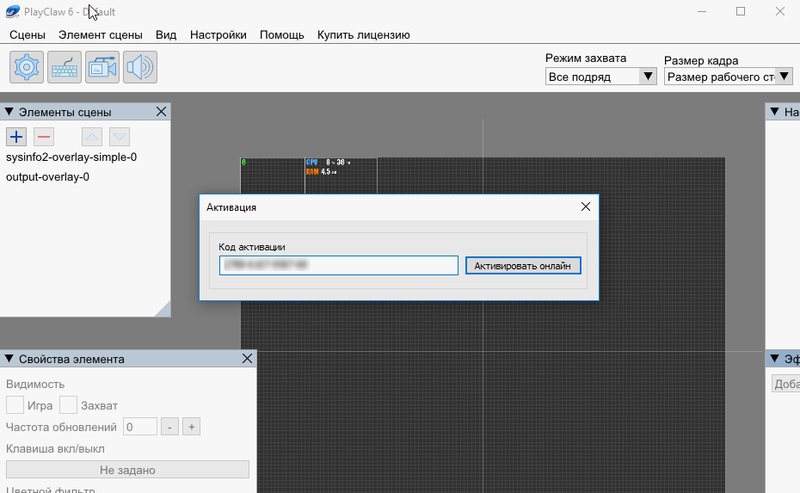Open the Купить лицензию menu
Screen dimensions: 800x493
[x=363, y=35]
